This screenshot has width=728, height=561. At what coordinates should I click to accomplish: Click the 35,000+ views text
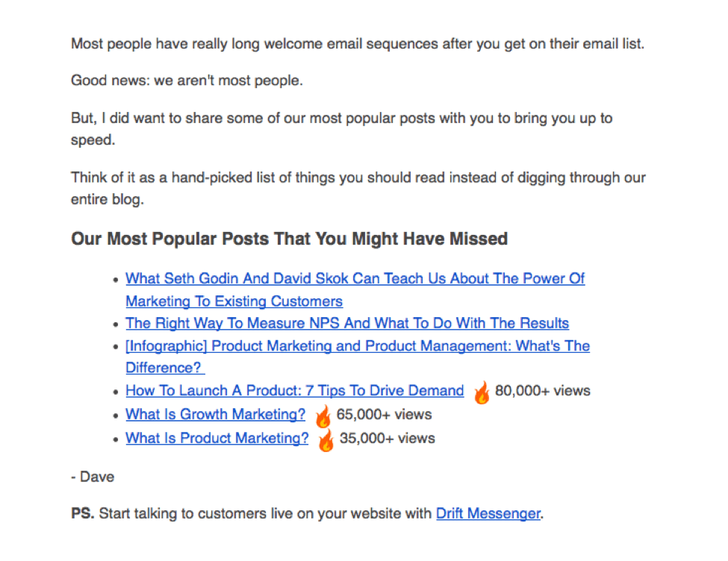pos(387,439)
